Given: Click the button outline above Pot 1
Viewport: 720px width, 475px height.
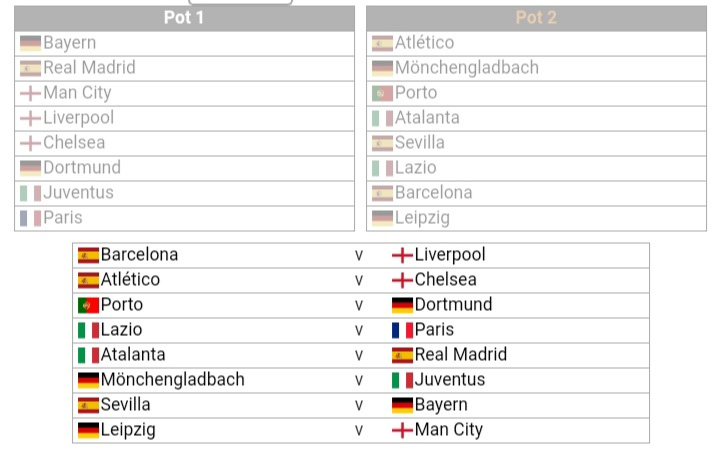Looking at the screenshot, I should click(241, 2).
